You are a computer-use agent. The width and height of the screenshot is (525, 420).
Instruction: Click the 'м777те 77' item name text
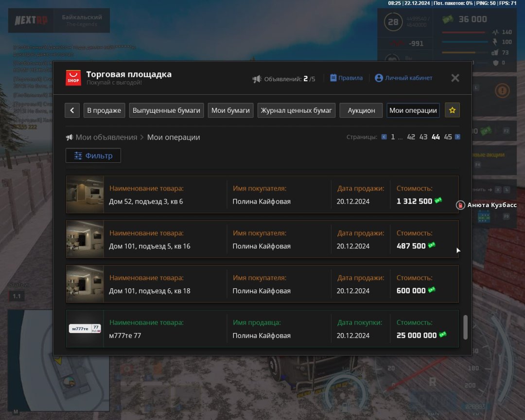[125, 335]
